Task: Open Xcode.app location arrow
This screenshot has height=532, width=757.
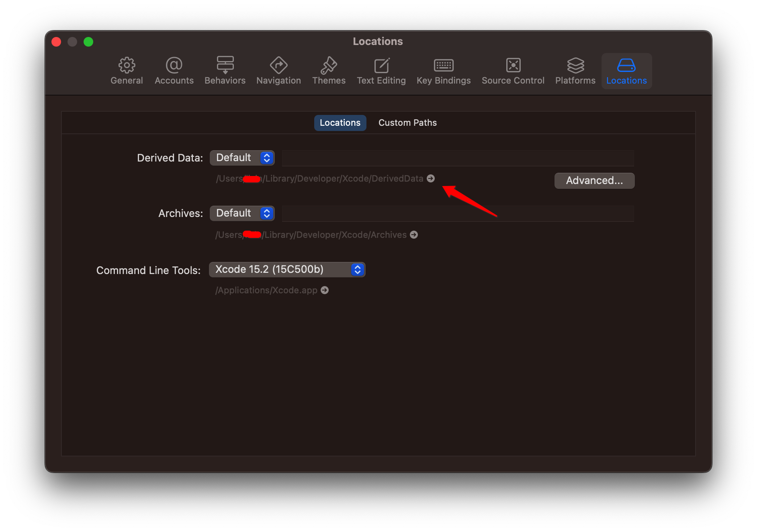Action: point(324,290)
